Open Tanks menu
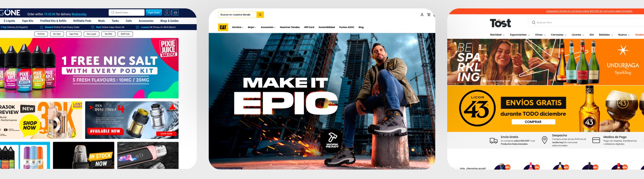 point(115,21)
